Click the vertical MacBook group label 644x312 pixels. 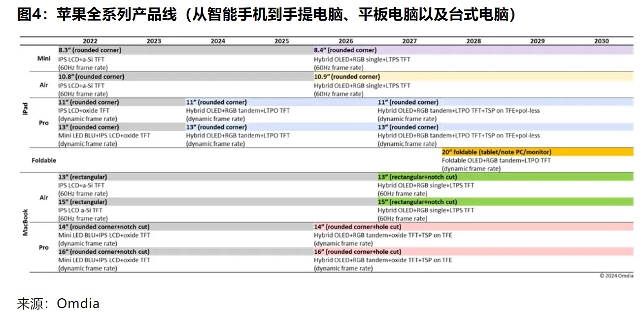point(25,222)
